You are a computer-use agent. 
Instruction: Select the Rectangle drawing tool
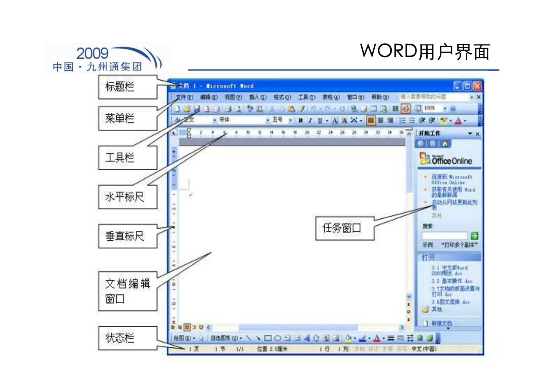point(268,338)
